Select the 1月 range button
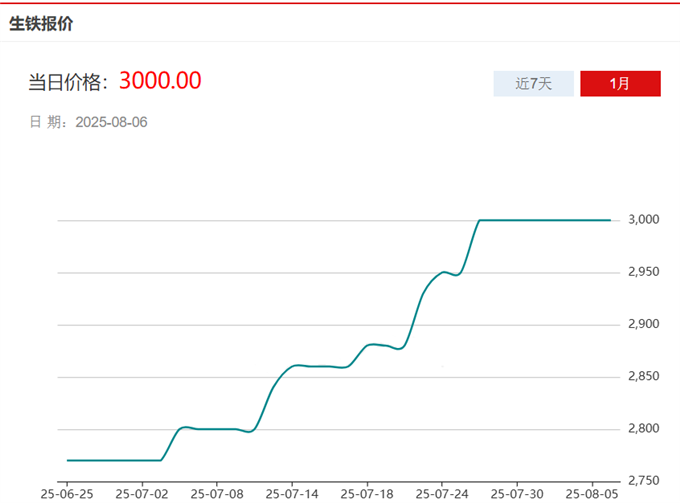The height and width of the screenshot is (503, 680). [x=620, y=84]
